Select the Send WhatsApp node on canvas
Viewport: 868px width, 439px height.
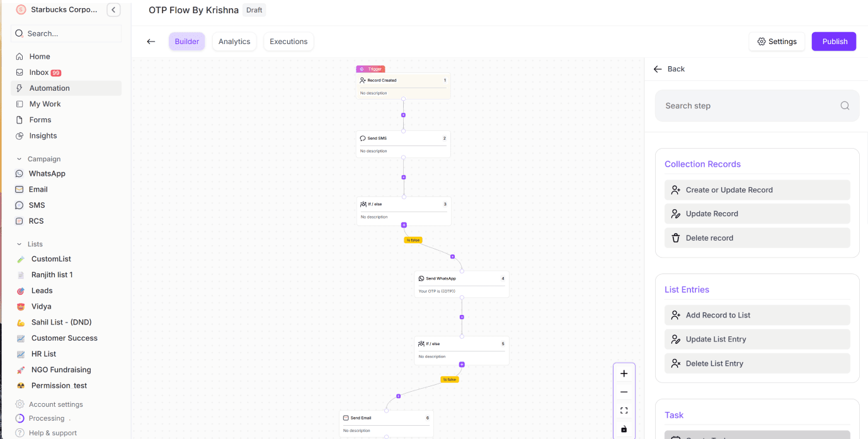point(461,284)
